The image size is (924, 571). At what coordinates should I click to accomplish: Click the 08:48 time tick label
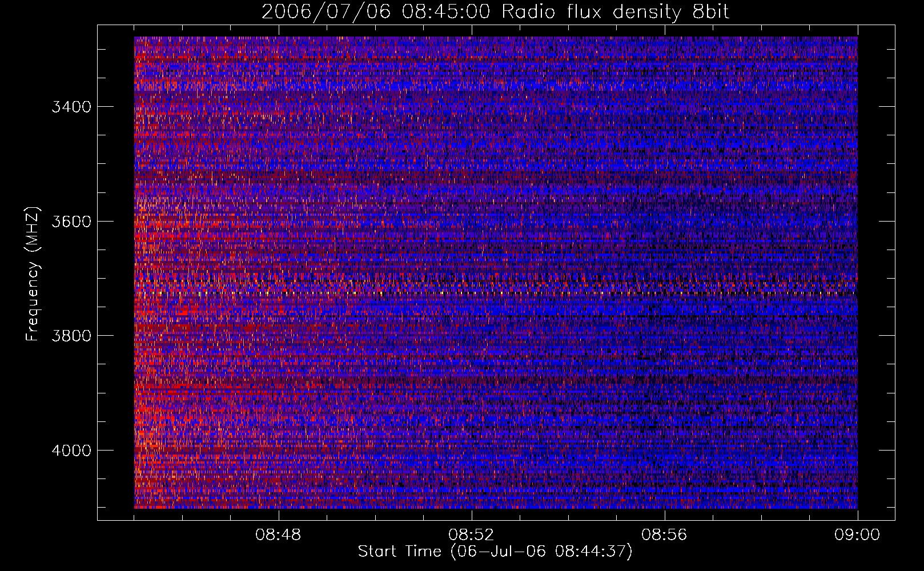(x=279, y=535)
